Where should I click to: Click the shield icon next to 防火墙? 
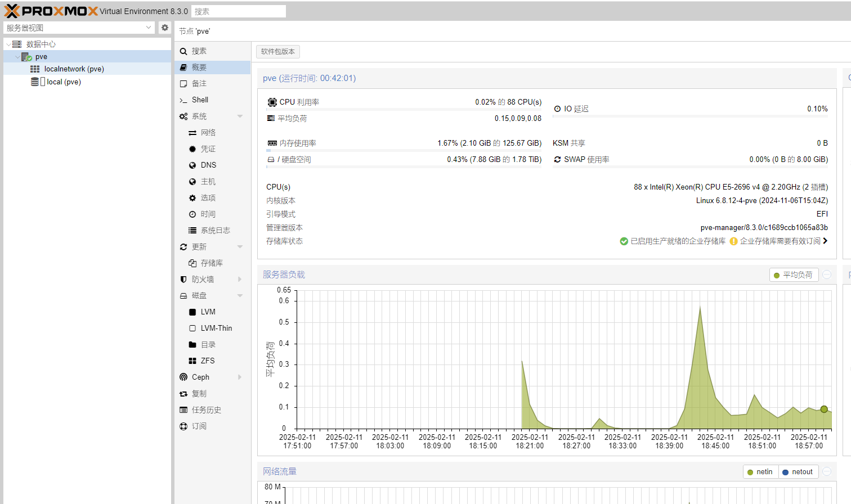pos(183,280)
